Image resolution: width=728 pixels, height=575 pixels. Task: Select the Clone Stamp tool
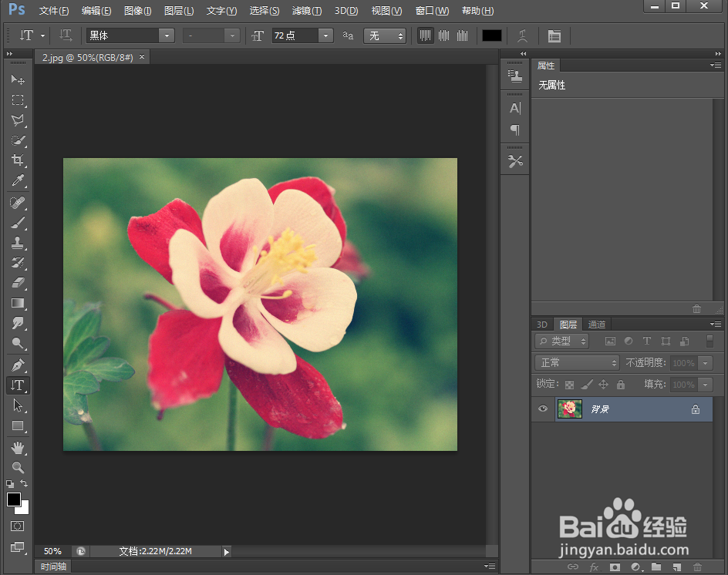(x=18, y=243)
